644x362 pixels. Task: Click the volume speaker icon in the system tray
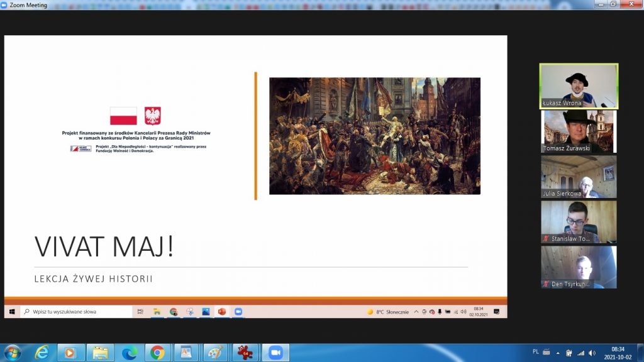tap(591, 353)
